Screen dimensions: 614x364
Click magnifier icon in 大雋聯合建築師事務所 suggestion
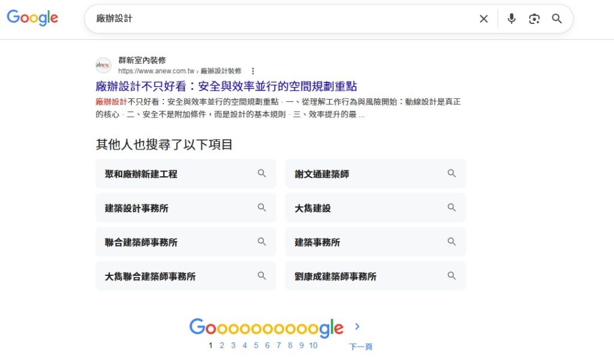tap(261, 275)
